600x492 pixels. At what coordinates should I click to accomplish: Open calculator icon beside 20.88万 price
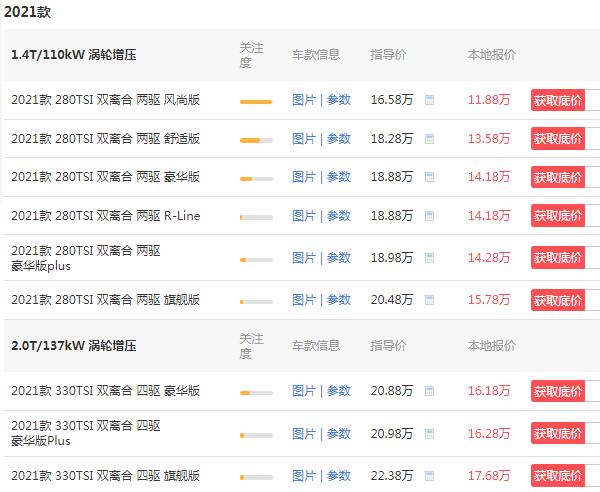point(429,391)
